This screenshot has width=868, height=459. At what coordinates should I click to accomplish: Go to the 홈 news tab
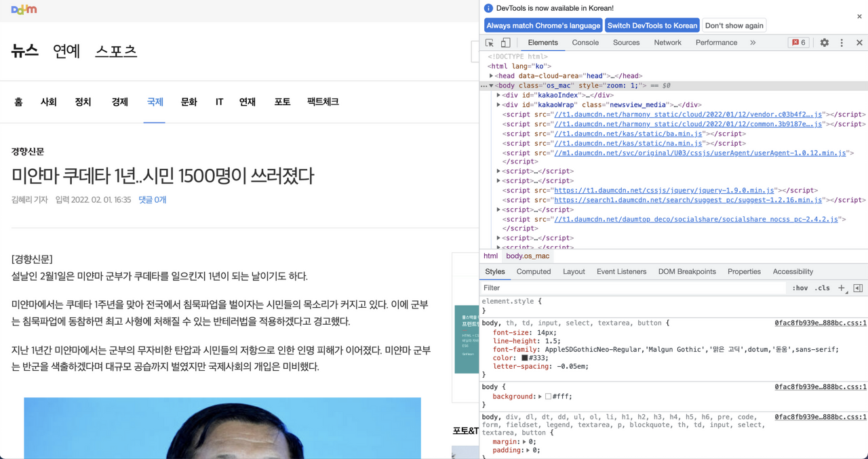tap(18, 102)
